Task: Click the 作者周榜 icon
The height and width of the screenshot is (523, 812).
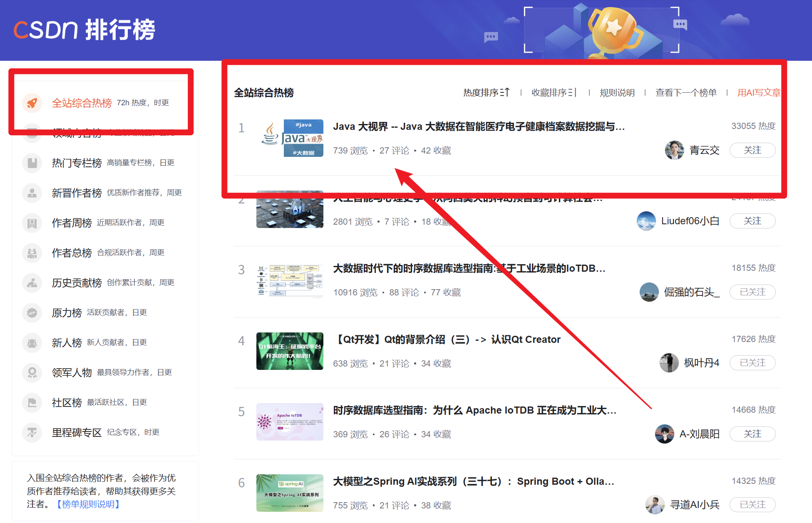Action: 32,223
